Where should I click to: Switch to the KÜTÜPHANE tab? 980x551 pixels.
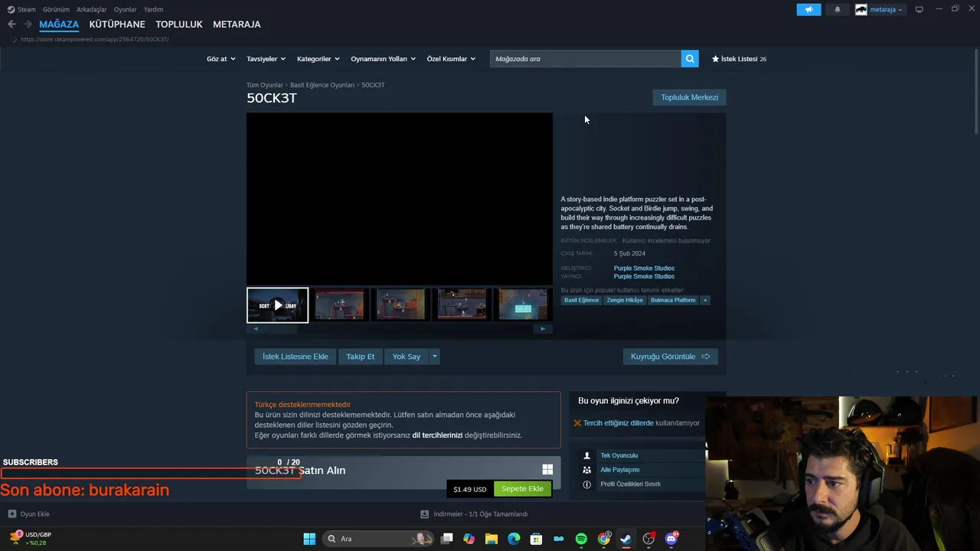coord(117,24)
